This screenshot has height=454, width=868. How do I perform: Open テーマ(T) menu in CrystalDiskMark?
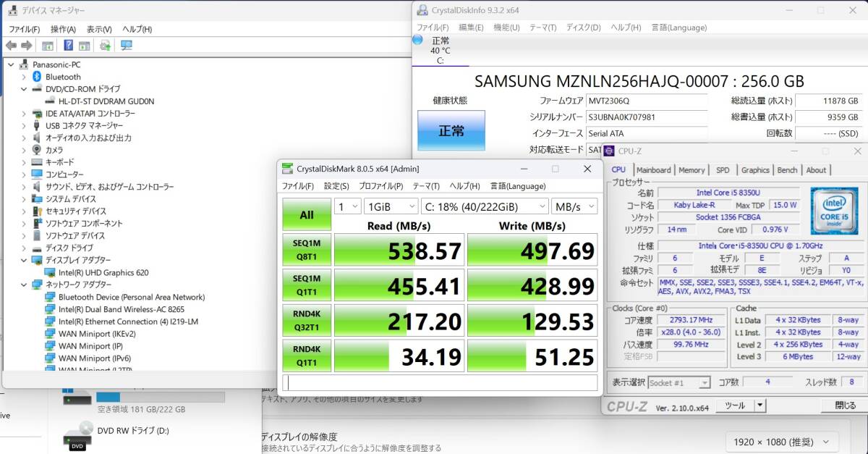(x=425, y=186)
